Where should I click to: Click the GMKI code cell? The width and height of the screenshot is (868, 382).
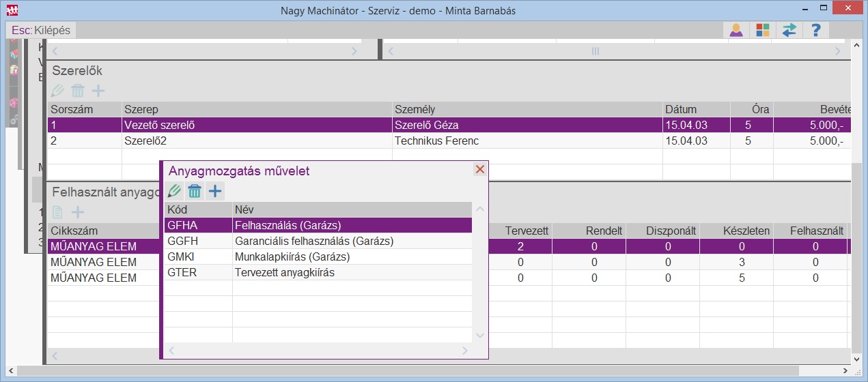click(198, 256)
